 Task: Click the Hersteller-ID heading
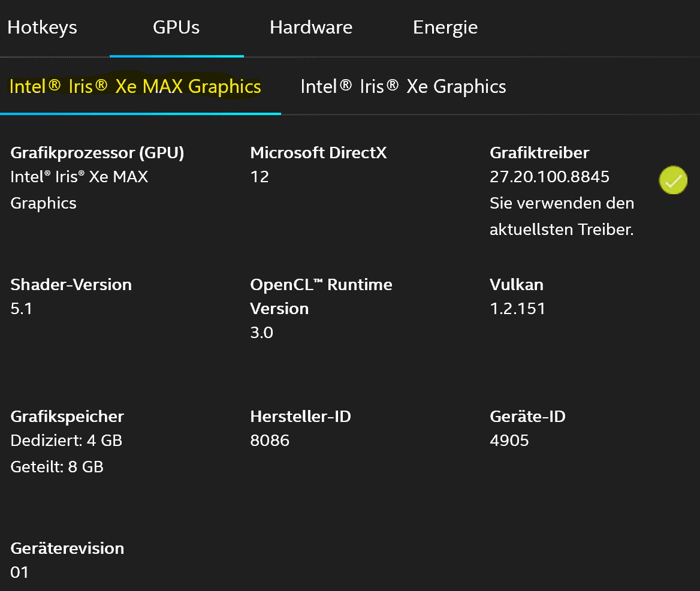300,417
